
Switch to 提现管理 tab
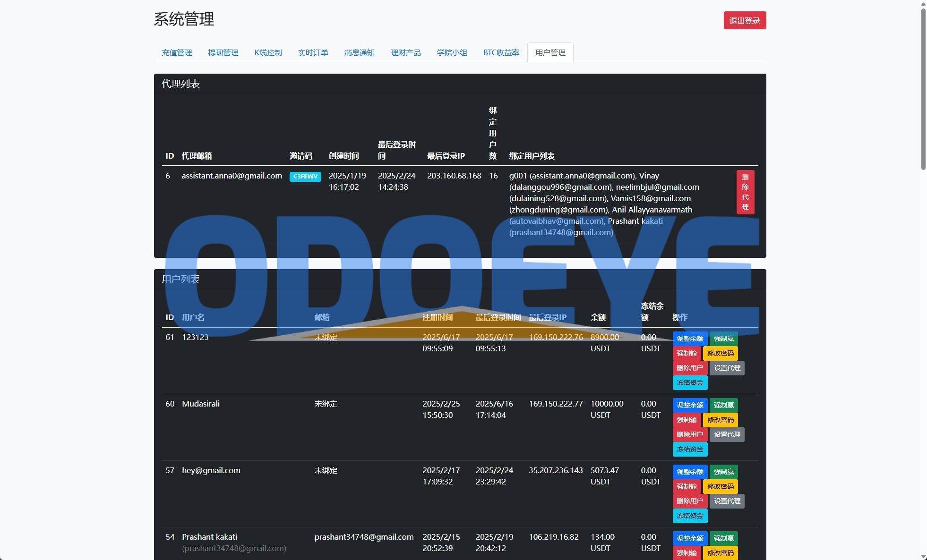(223, 52)
